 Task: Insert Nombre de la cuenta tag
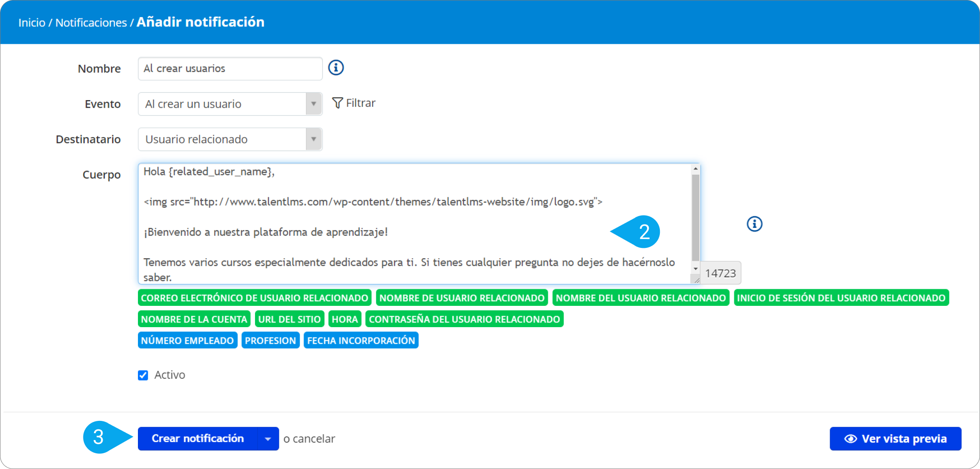click(194, 319)
